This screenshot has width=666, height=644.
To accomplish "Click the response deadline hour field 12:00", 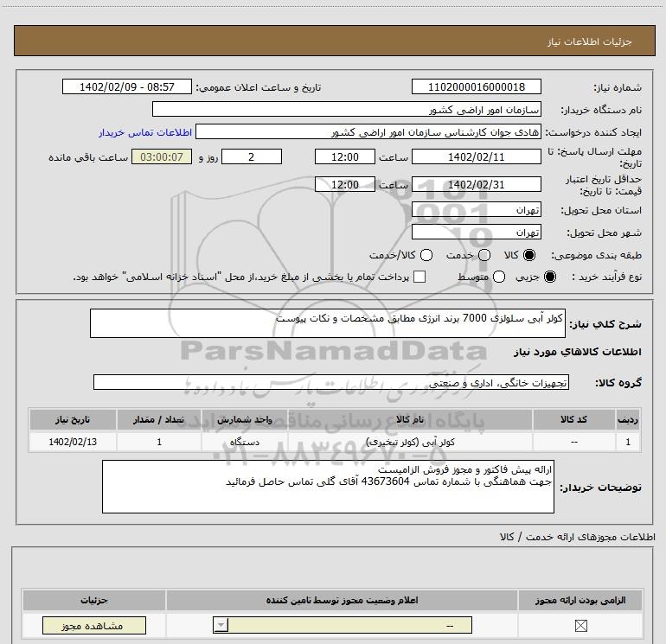I will tap(345, 156).
